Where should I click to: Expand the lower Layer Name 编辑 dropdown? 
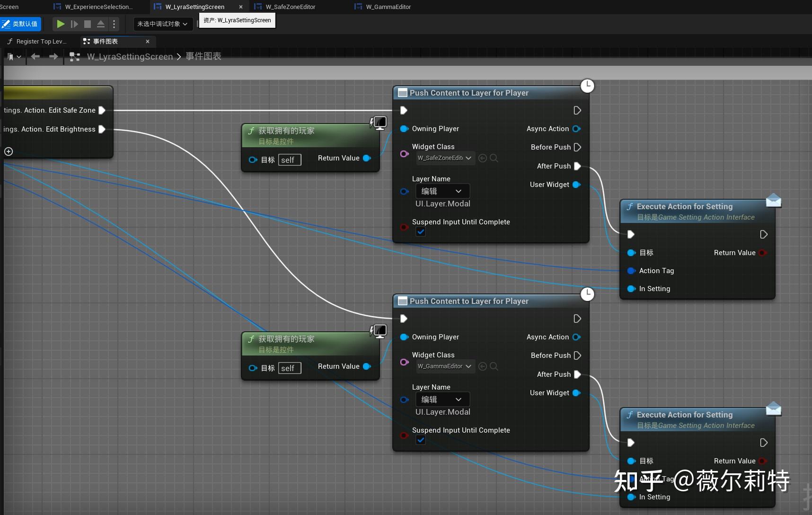click(442, 400)
